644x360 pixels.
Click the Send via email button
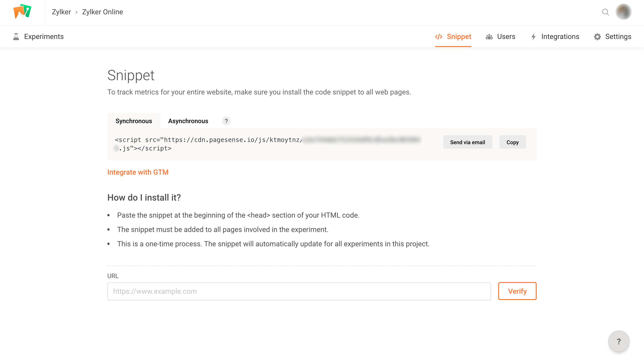[x=468, y=142]
